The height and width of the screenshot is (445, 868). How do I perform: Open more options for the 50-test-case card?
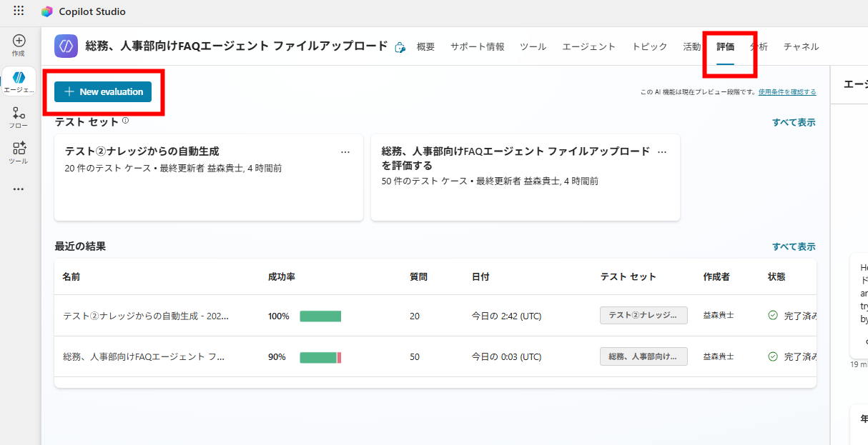pos(662,152)
